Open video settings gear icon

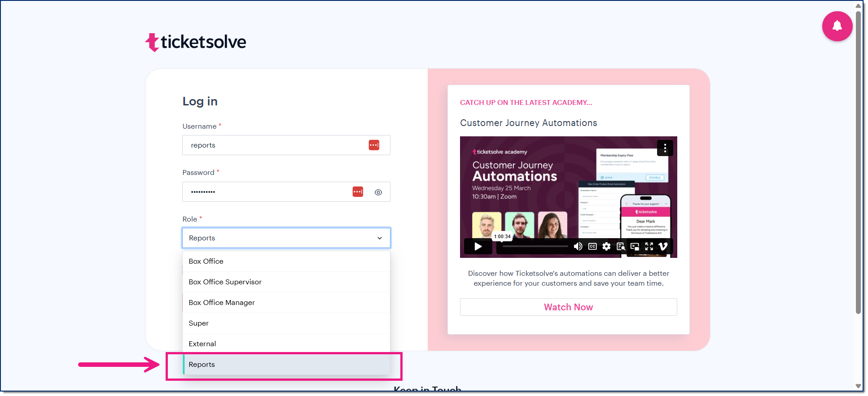[x=606, y=246]
